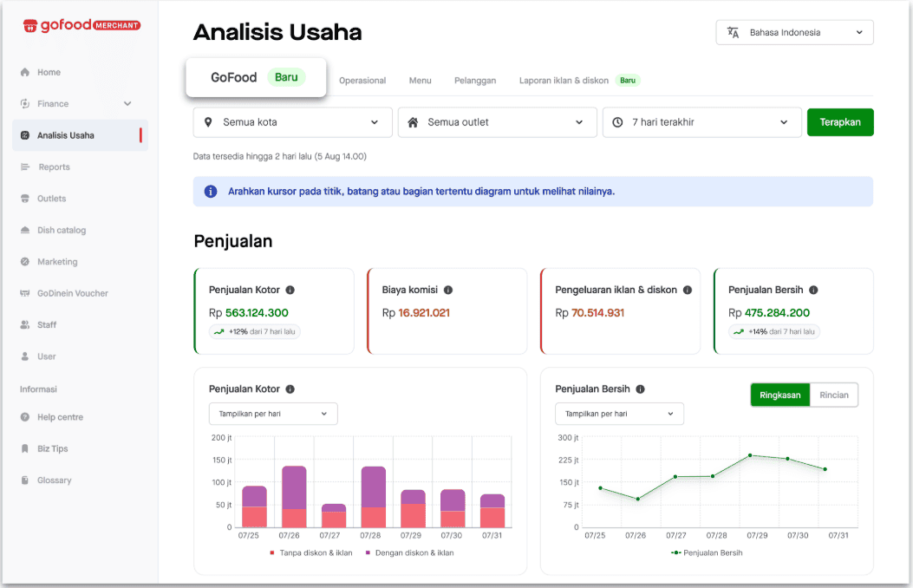The width and height of the screenshot is (913, 588).
Task: Click Penjualan Bersih green legend marker
Action: 676,553
